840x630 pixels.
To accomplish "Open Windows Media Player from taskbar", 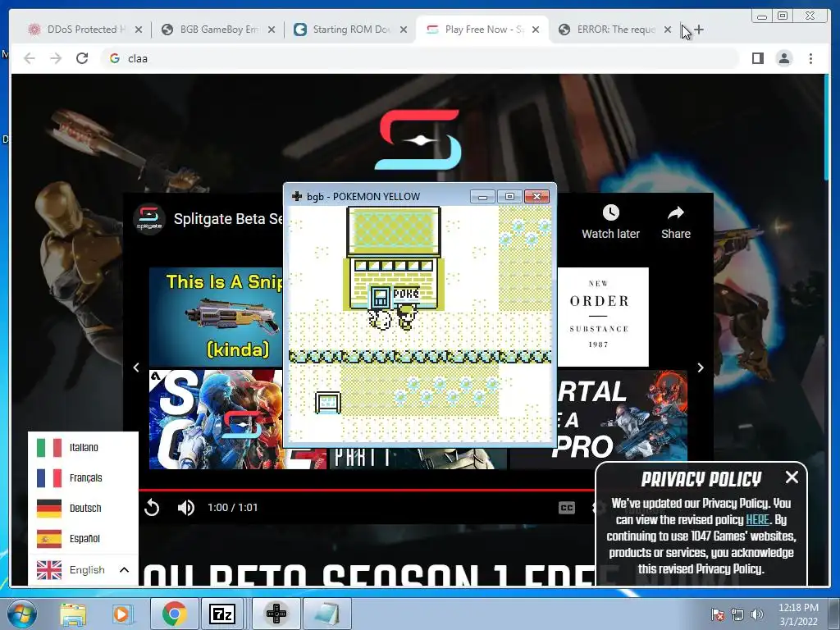I will (x=123, y=614).
